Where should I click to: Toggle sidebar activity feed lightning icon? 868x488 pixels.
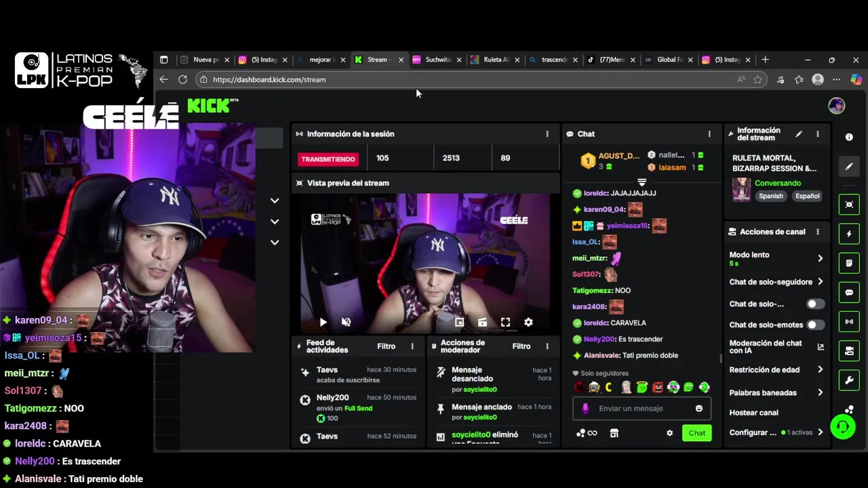point(849,234)
